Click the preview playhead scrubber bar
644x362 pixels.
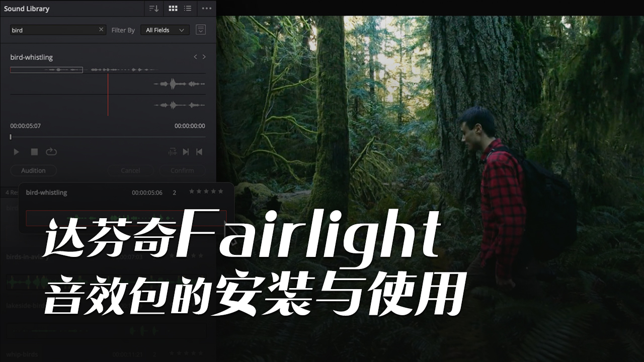click(x=108, y=137)
